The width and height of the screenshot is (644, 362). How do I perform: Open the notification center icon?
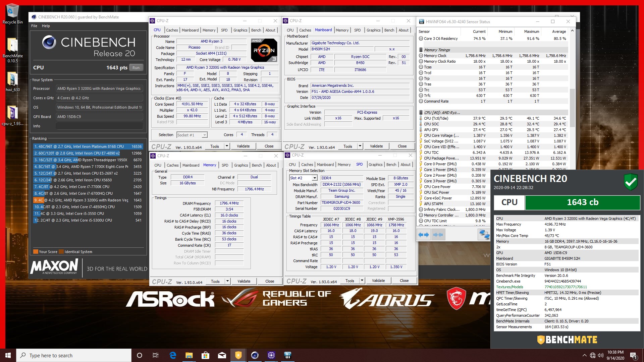point(633,355)
